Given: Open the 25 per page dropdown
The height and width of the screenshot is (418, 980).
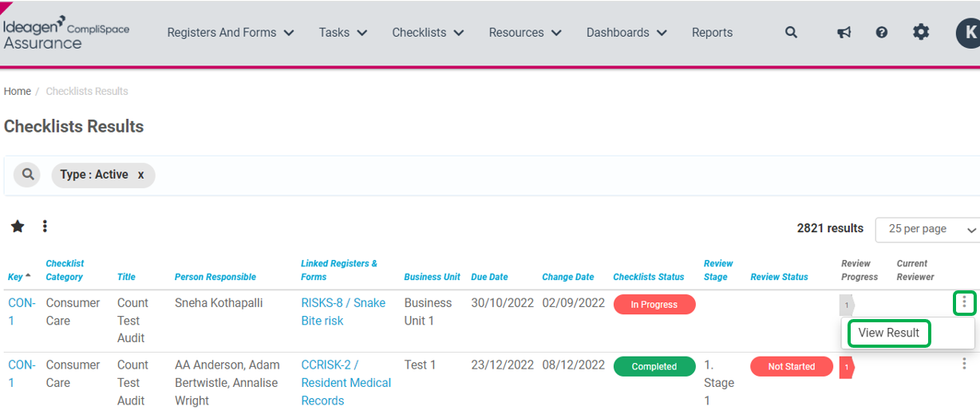Looking at the screenshot, I should pyautogui.click(x=928, y=229).
